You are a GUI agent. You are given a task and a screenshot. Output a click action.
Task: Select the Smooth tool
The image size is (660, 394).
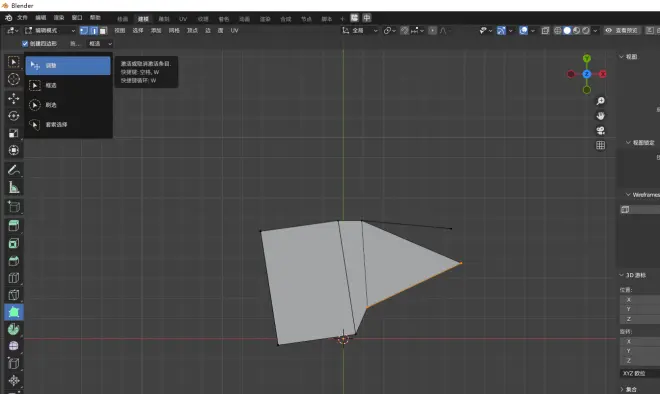(x=13, y=346)
